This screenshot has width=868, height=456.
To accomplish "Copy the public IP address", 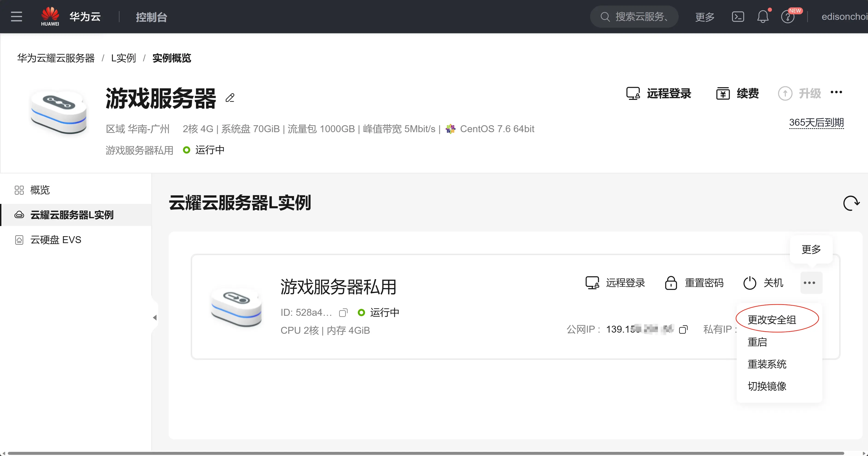I will [683, 330].
